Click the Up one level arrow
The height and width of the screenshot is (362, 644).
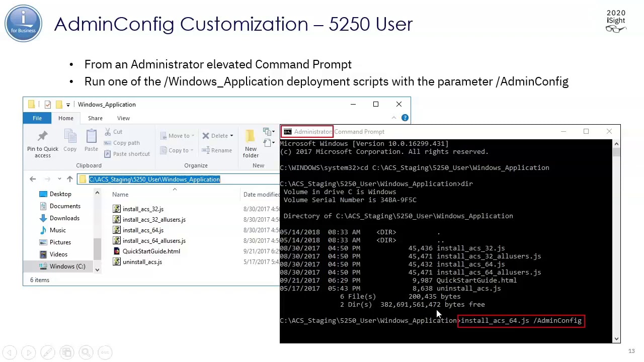(x=69, y=179)
